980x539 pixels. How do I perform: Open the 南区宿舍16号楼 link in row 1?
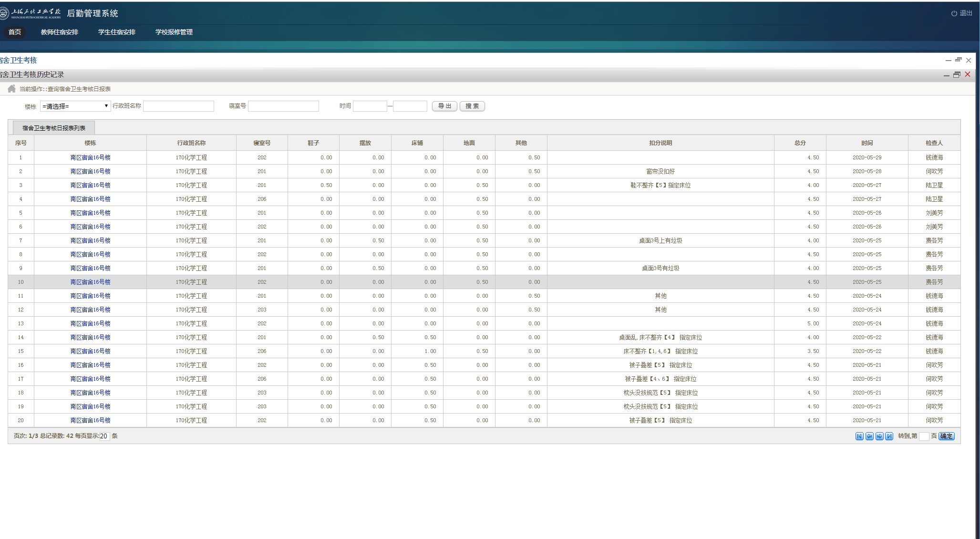(90, 157)
